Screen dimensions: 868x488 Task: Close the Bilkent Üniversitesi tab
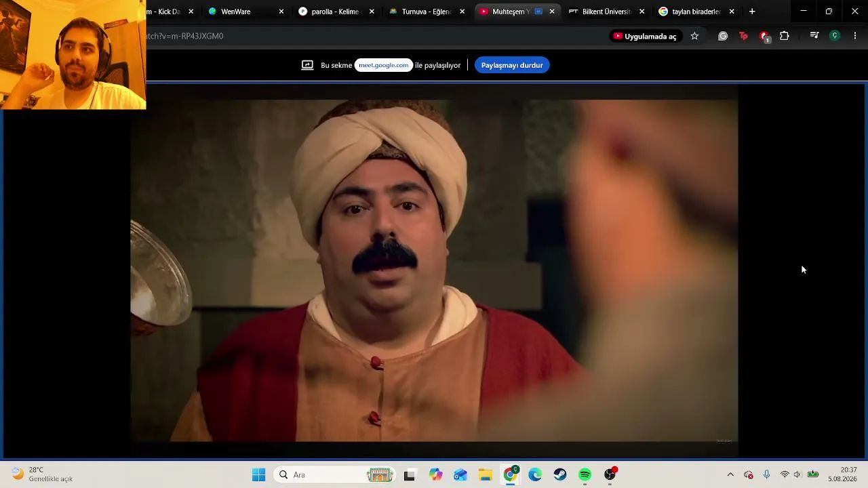tap(642, 12)
